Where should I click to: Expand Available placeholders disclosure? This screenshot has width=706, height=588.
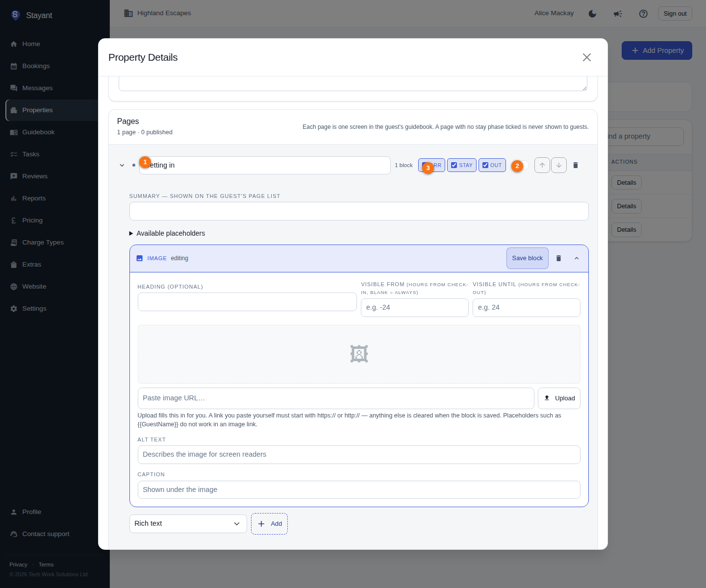[x=167, y=233]
